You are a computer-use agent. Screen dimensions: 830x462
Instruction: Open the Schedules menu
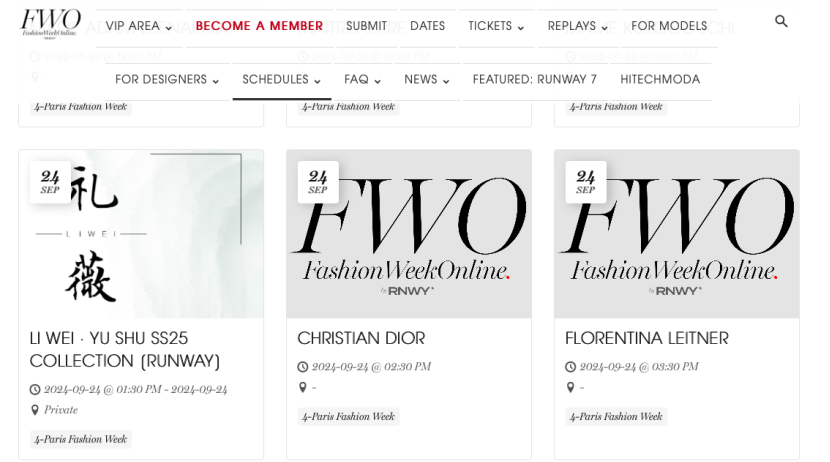point(282,80)
